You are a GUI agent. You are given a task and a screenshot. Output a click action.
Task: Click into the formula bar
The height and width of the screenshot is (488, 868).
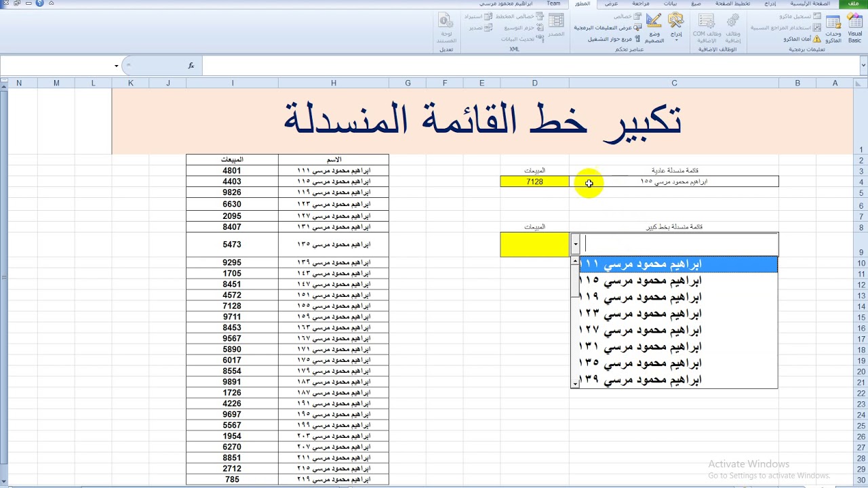click(x=529, y=66)
